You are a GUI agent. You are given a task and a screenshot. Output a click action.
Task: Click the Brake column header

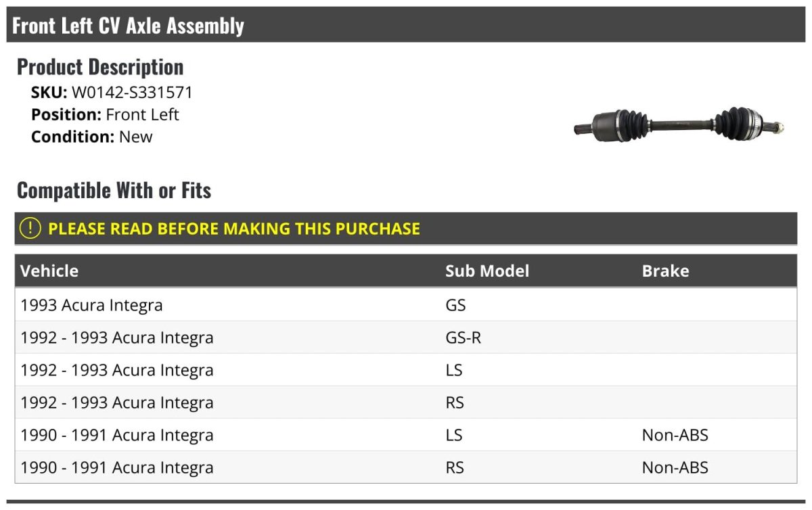[665, 271]
